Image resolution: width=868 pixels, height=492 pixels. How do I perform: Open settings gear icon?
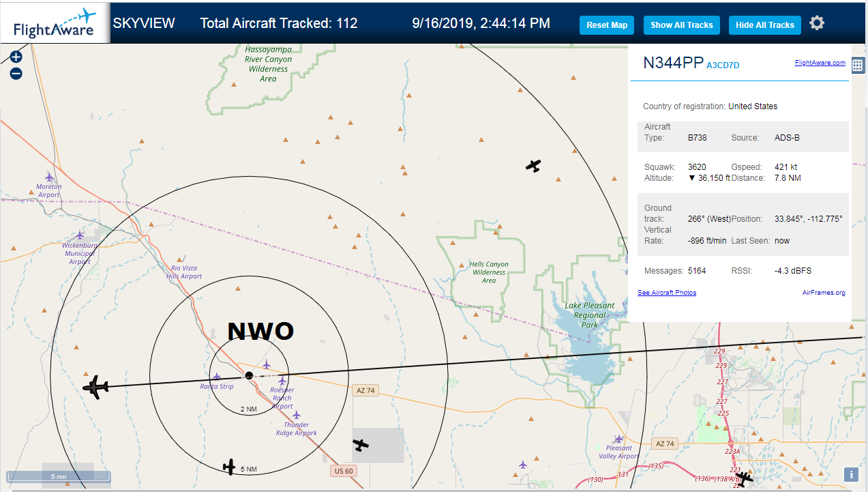tap(817, 23)
